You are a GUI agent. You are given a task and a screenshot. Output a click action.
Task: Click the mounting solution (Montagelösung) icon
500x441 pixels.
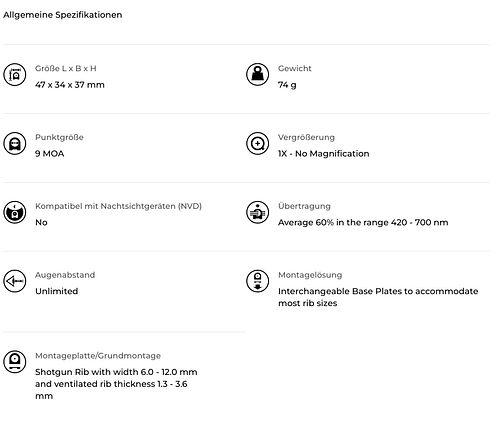257,281
